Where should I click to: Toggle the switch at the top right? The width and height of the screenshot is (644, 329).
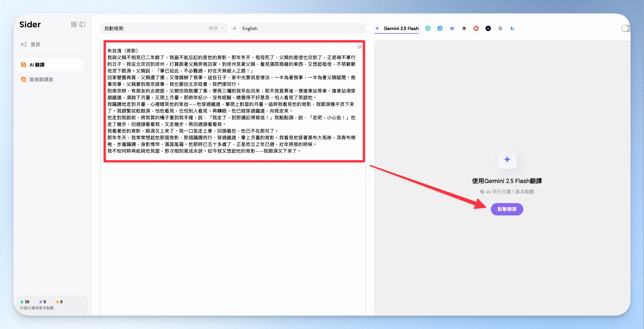pyautogui.click(x=626, y=28)
